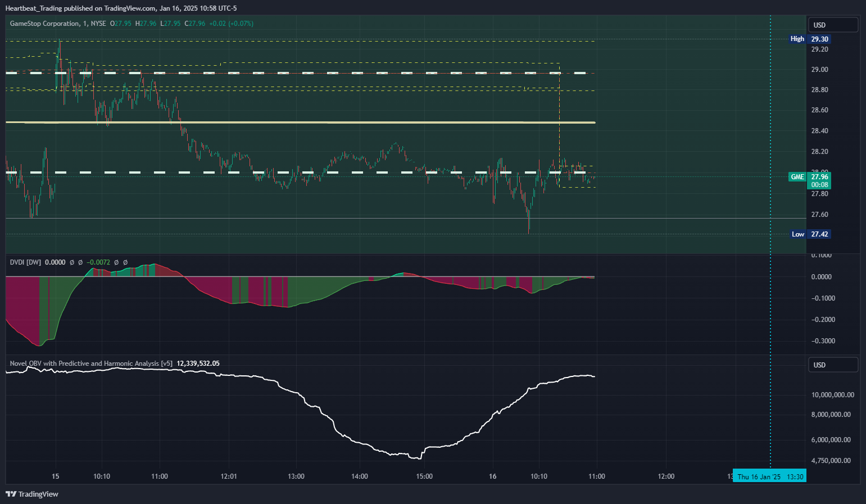Open the USD currency selector on price axis
The width and height of the screenshot is (866, 504).
(833, 25)
